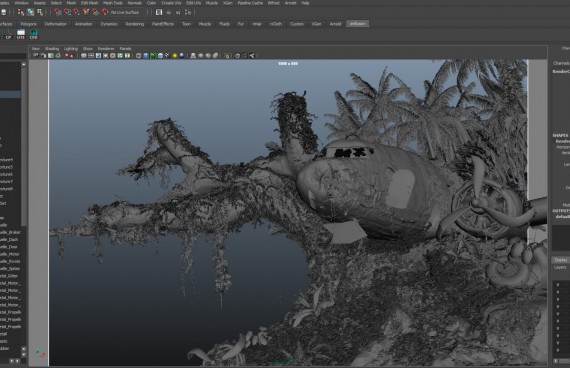Toggle snap to curves
Image resolution: width=570 pixels, height=368 pixels.
pyautogui.click(x=67, y=12)
